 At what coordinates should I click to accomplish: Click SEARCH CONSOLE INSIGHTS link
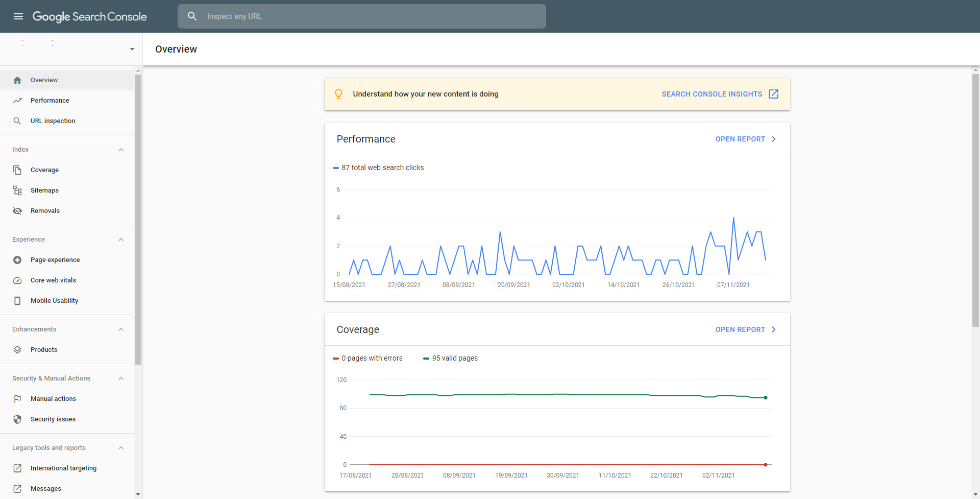click(x=712, y=94)
